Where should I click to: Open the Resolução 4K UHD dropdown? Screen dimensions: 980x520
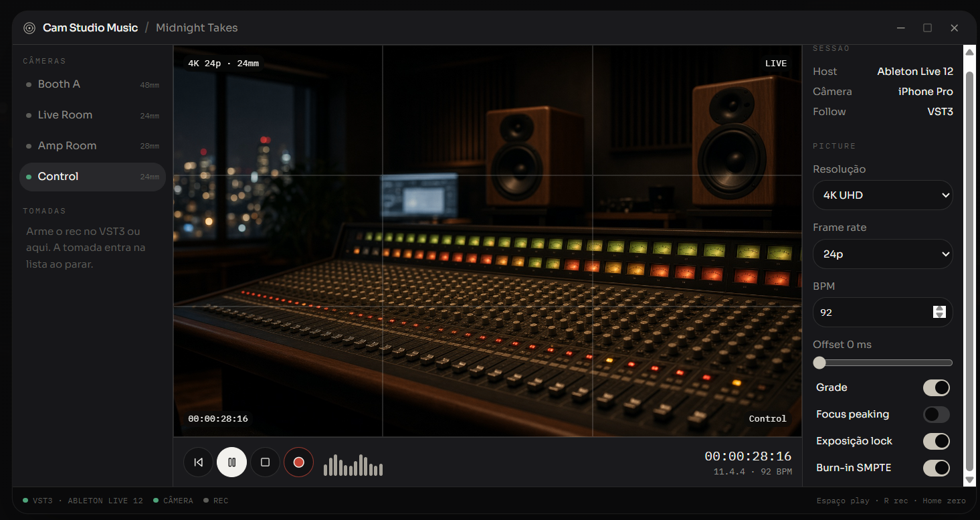(883, 195)
